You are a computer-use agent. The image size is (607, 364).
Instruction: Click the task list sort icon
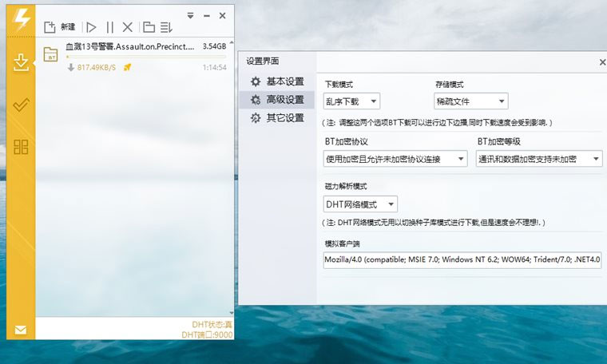click(x=166, y=27)
